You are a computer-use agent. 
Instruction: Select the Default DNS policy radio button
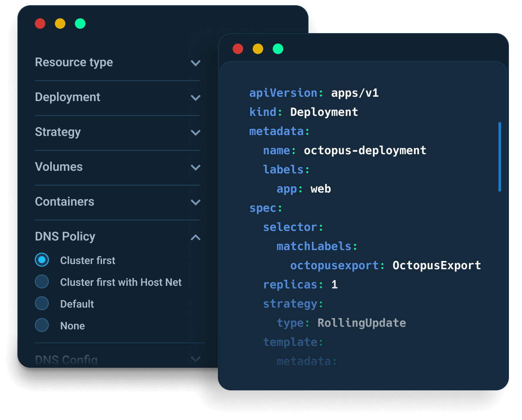(x=42, y=304)
